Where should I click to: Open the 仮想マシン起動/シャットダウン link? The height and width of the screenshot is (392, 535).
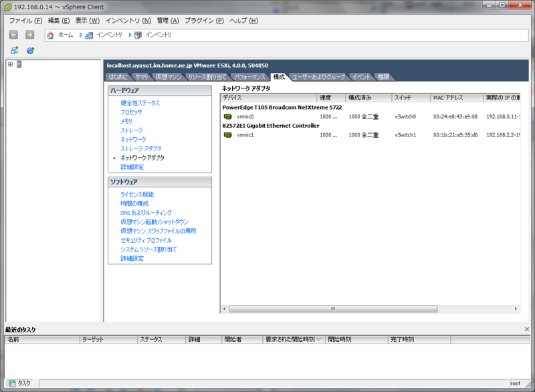tap(154, 222)
